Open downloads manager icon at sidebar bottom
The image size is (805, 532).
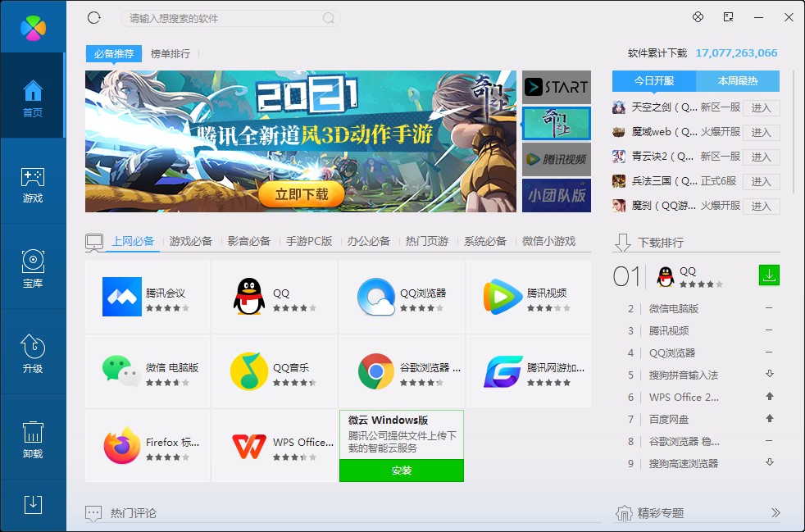tap(33, 504)
